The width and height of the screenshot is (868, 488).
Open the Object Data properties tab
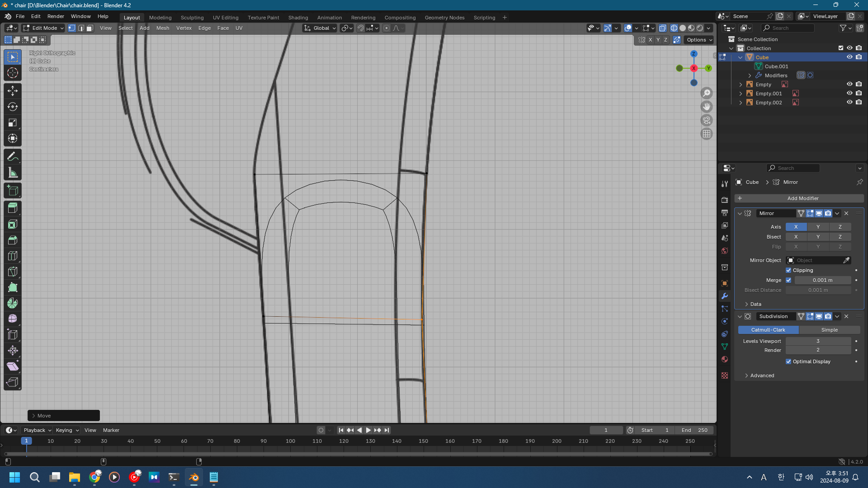725,347
